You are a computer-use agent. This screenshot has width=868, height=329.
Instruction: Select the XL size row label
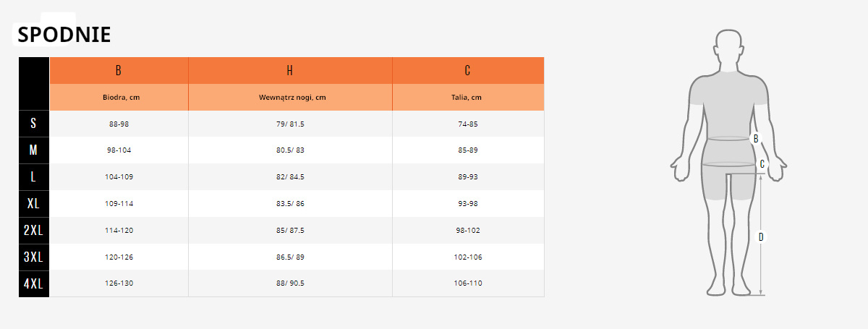pos(33,204)
